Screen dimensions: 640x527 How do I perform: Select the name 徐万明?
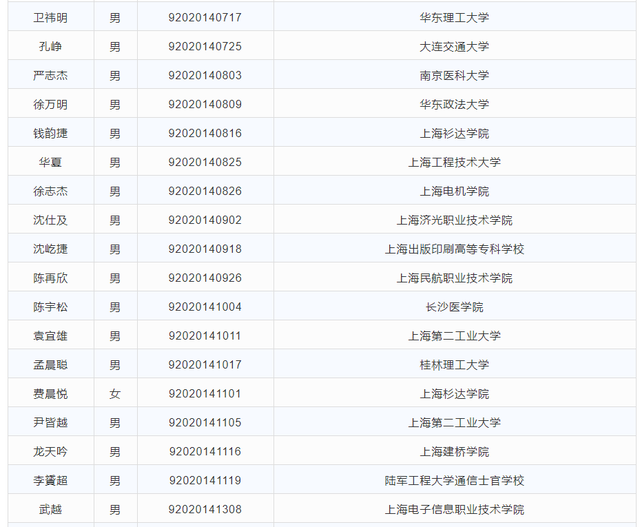(x=50, y=105)
